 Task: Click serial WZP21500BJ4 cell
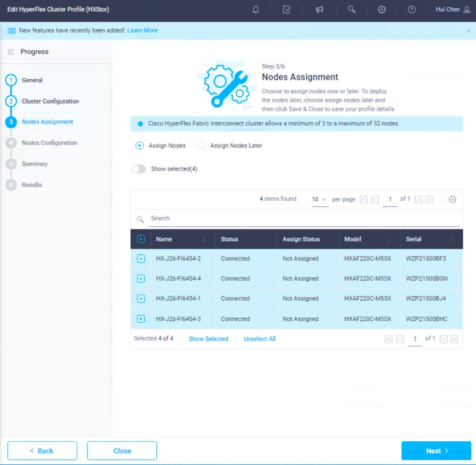point(426,298)
